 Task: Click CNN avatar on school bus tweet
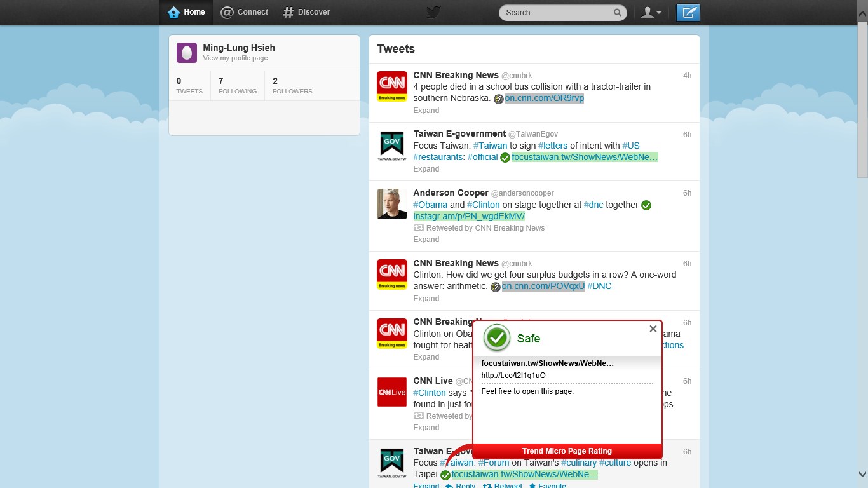(392, 86)
